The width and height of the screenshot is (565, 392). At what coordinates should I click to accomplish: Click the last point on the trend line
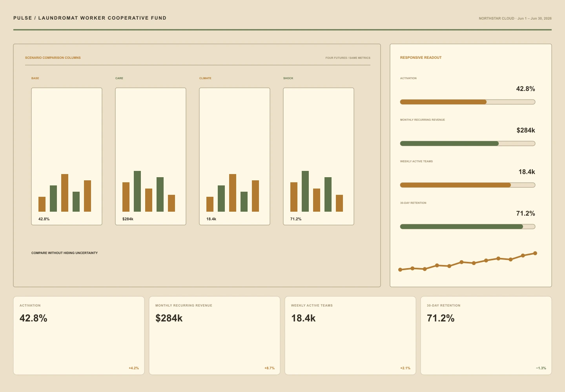(535, 253)
